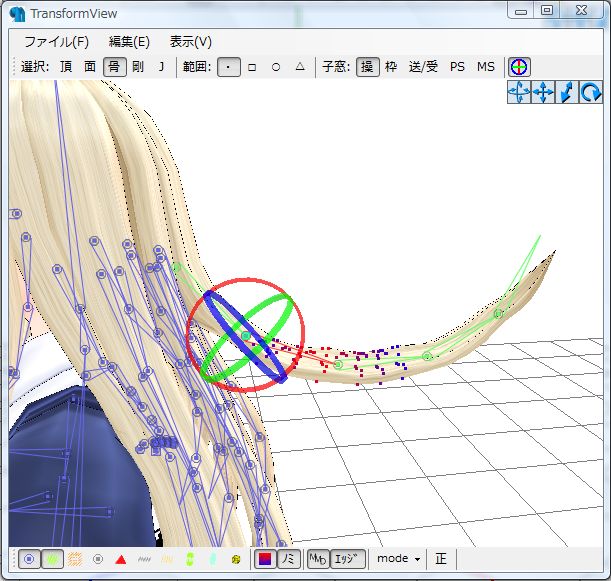Open the mode dropdown
611x581 pixels.
point(398,559)
